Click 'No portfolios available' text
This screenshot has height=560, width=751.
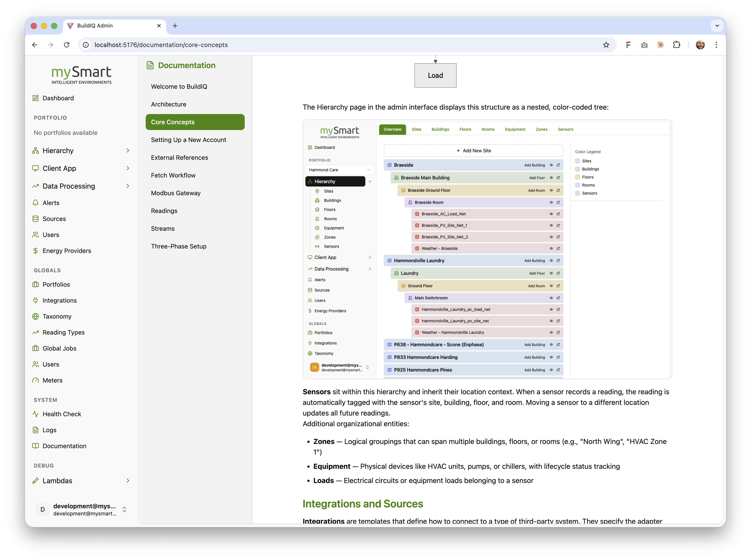point(66,132)
